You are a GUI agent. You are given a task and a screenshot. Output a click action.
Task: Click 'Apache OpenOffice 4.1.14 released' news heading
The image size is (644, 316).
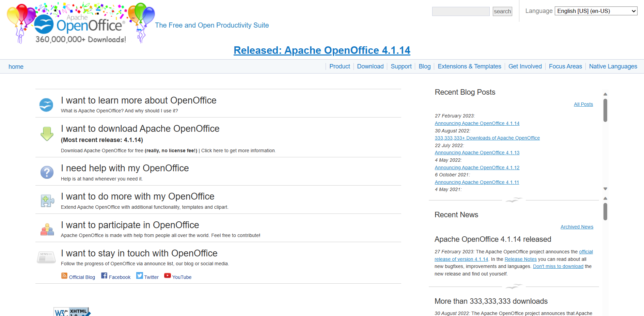click(493, 239)
